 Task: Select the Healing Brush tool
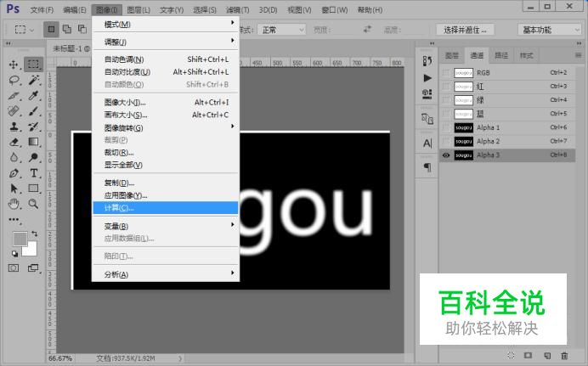pyautogui.click(x=14, y=111)
